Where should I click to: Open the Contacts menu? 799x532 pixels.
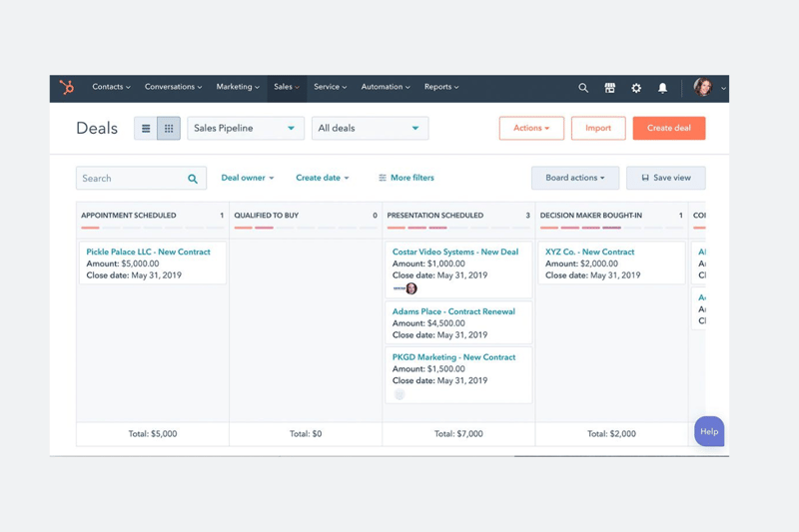[111, 87]
